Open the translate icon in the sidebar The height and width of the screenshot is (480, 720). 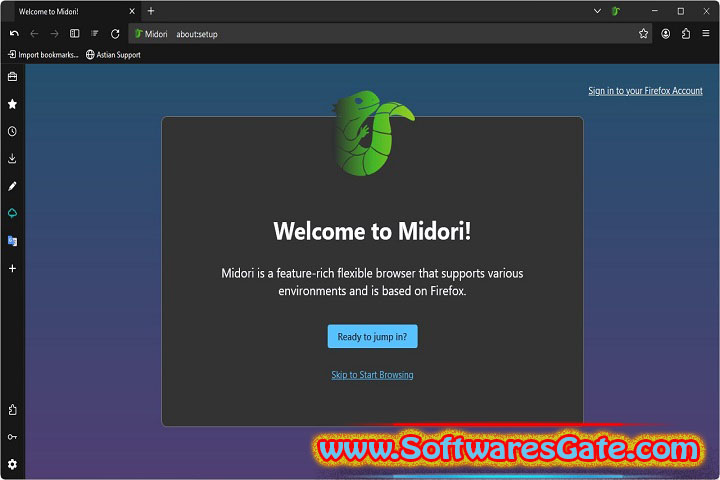pos(12,241)
